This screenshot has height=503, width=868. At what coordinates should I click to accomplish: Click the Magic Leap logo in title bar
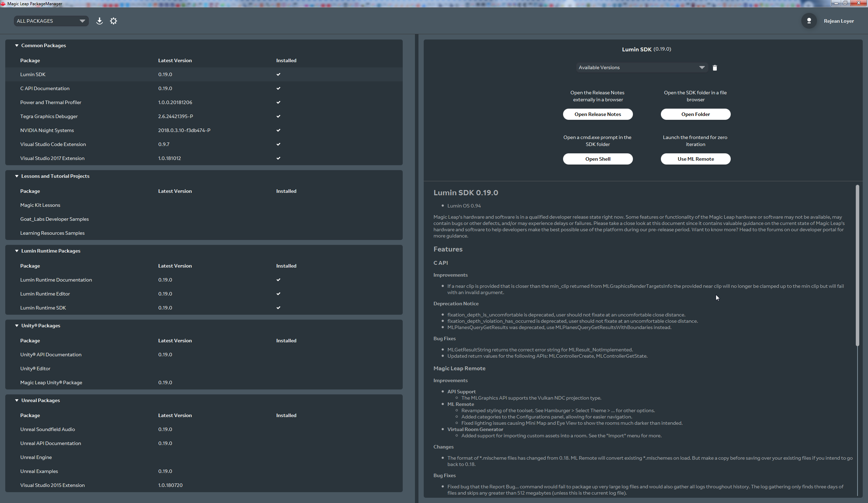coord(3,4)
